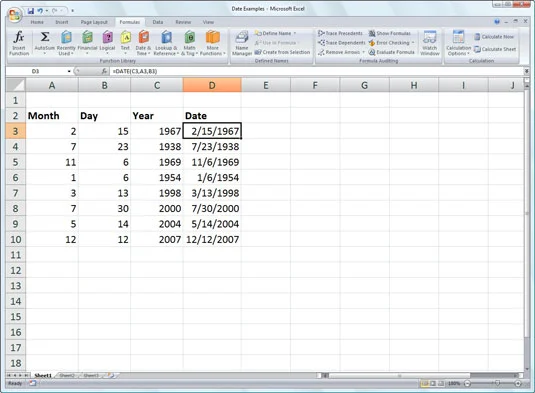Open the Watch Window
The width and height of the screenshot is (535, 393).
[x=430, y=43]
